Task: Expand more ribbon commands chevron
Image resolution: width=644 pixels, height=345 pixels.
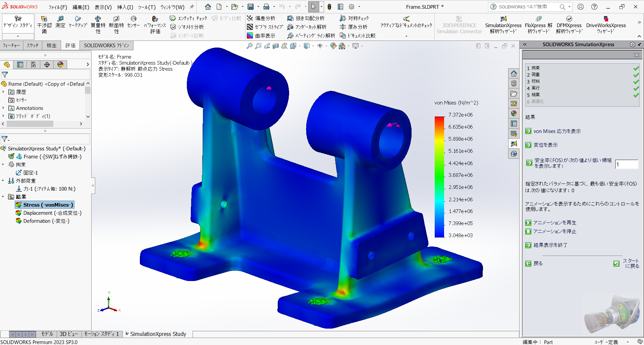Action: pos(639,22)
